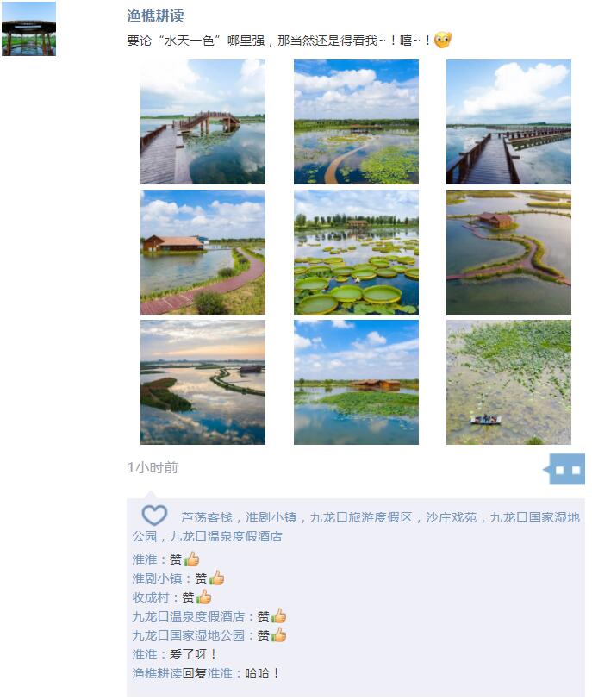
Task: Click the heart like icon
Action: tap(154, 516)
